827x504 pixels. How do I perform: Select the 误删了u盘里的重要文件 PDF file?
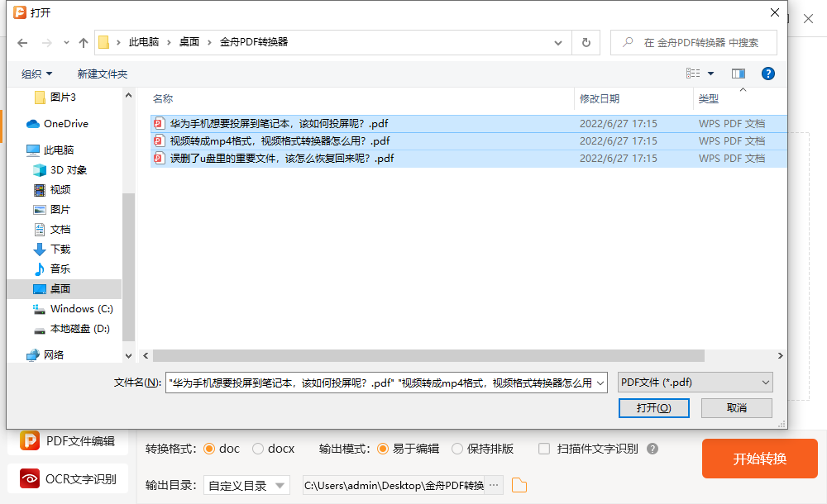coord(468,158)
